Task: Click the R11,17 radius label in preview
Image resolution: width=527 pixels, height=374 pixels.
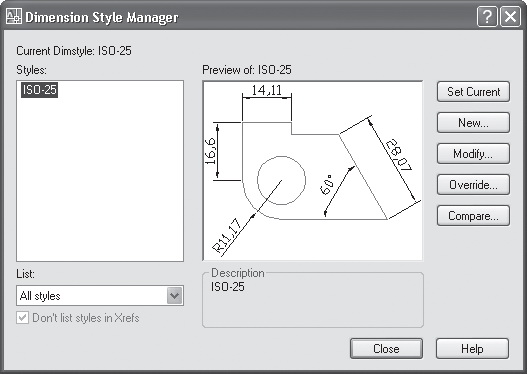Action: (227, 236)
